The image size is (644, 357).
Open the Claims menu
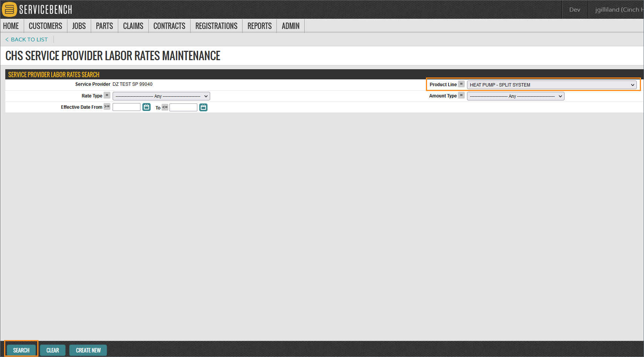coord(133,26)
